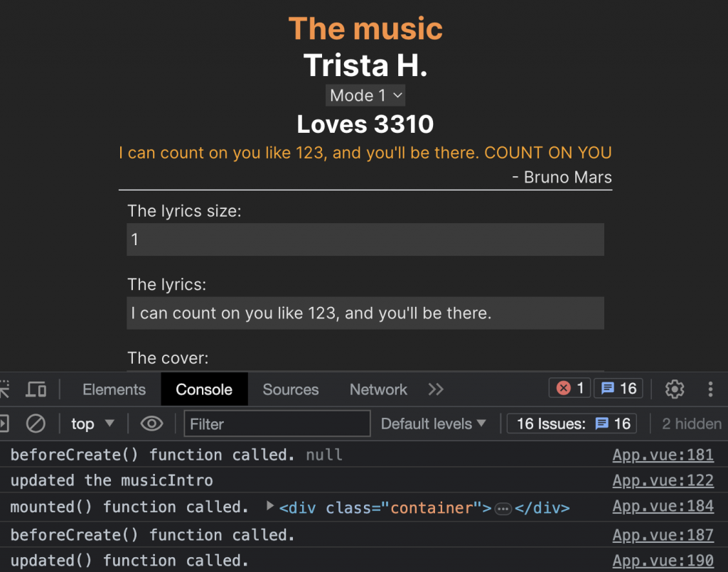Click the 'updated() function called.' console message
This screenshot has width=728, height=572.
point(129,561)
